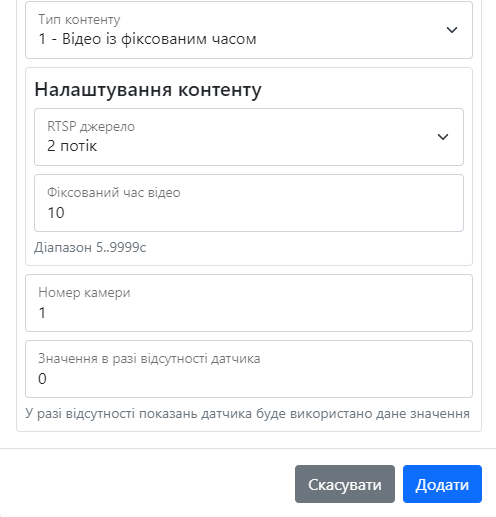Expand the Тип контенту chevron arrow
This screenshot has height=517, width=496.
[x=452, y=30]
